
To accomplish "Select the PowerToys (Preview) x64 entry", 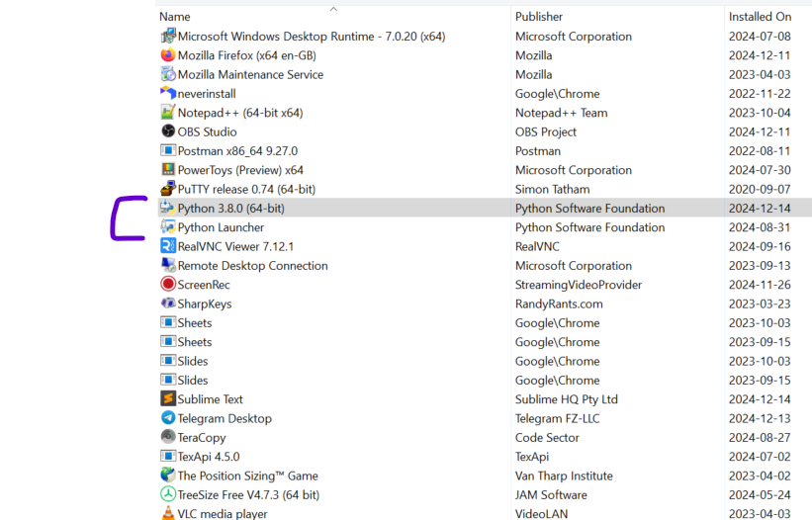I will tap(240, 170).
